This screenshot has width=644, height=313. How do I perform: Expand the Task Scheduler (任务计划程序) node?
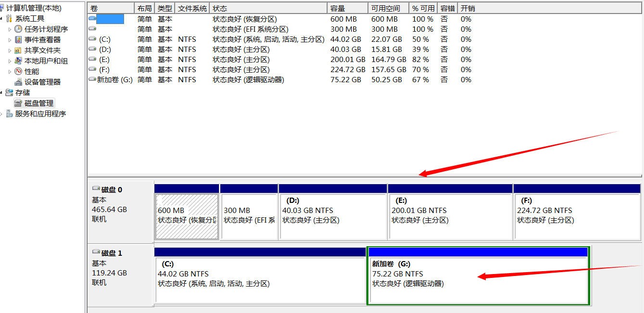click(x=10, y=29)
